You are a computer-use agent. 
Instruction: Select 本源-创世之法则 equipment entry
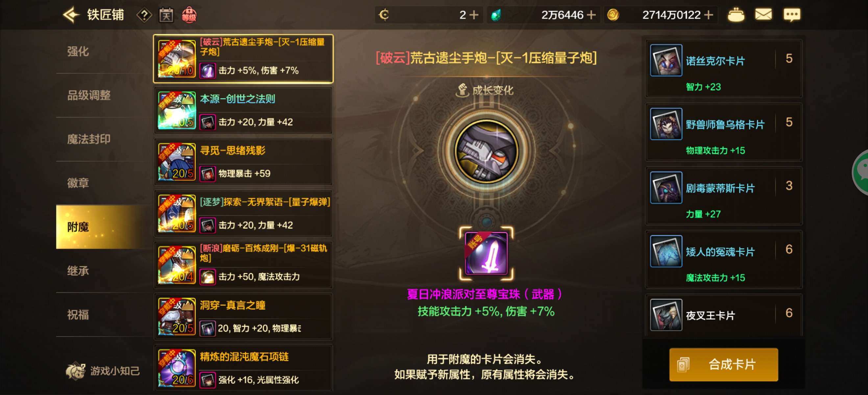click(x=243, y=110)
